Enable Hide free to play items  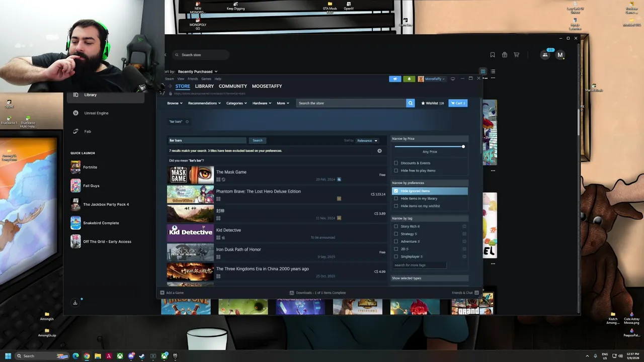click(396, 170)
